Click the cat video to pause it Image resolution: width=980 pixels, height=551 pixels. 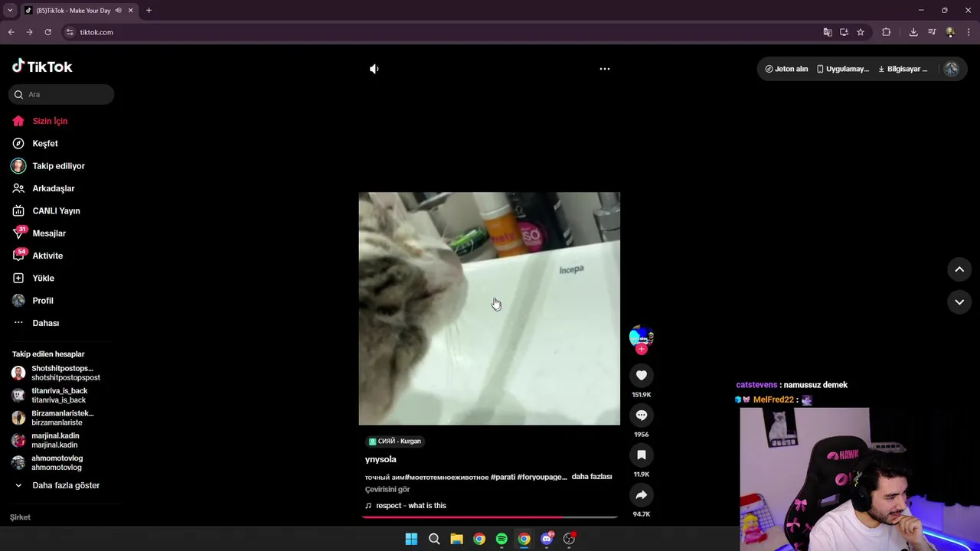(489, 308)
